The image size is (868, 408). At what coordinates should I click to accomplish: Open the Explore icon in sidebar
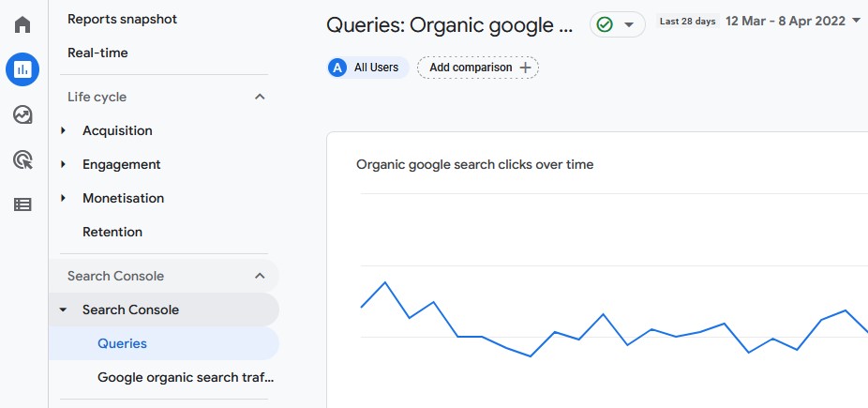(x=22, y=115)
